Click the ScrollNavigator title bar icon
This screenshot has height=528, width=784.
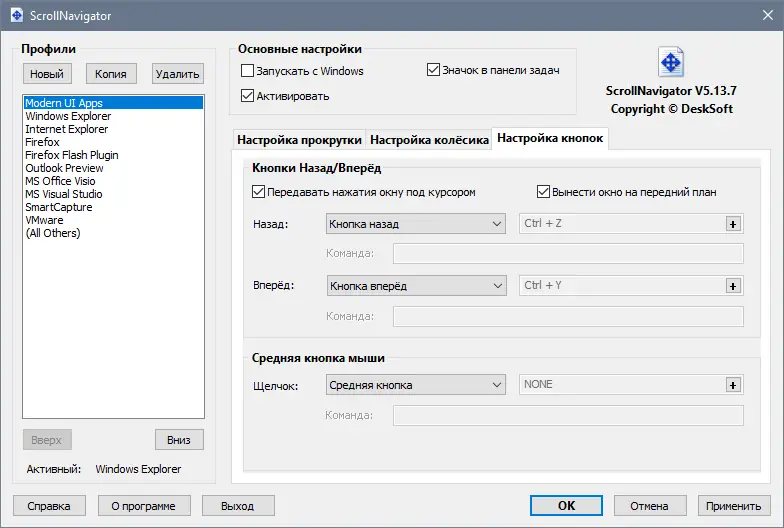(17, 15)
